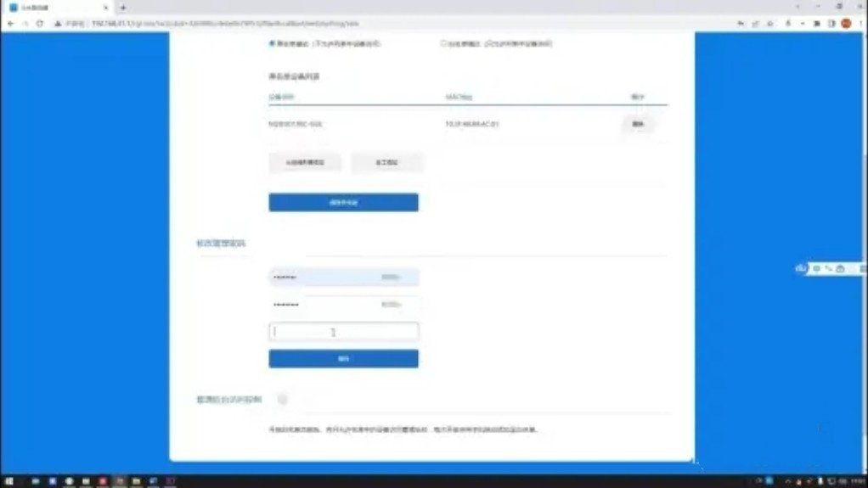868x488 pixels.
Task: Open the active tab title
Action: [36, 8]
